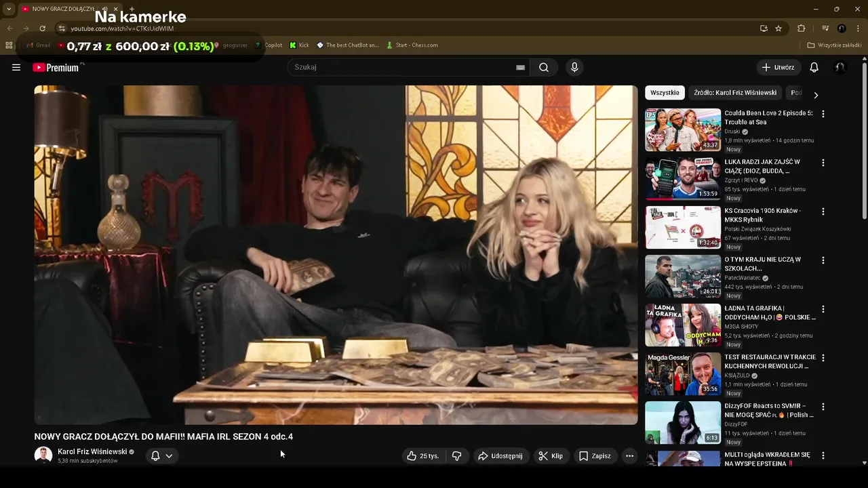The width and height of the screenshot is (868, 488).
Task: Dislike the video with thumbs-down button
Action: [457, 456]
